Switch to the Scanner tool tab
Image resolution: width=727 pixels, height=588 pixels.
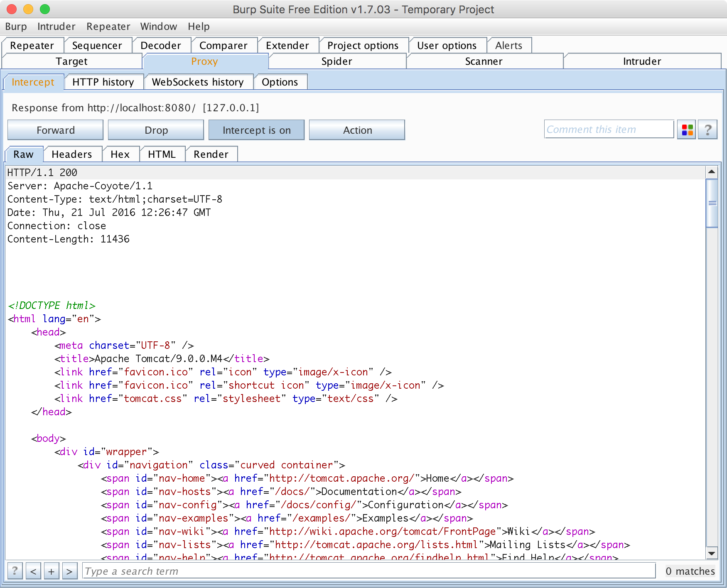click(x=484, y=61)
